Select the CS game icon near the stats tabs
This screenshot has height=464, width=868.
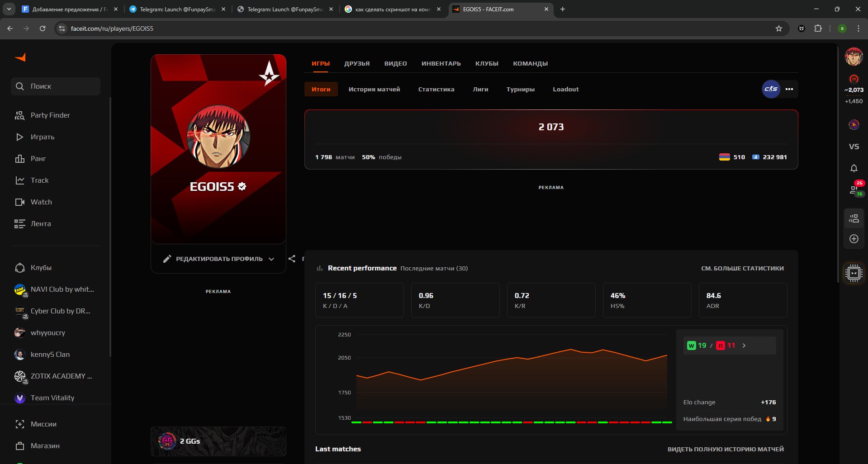[x=771, y=89]
